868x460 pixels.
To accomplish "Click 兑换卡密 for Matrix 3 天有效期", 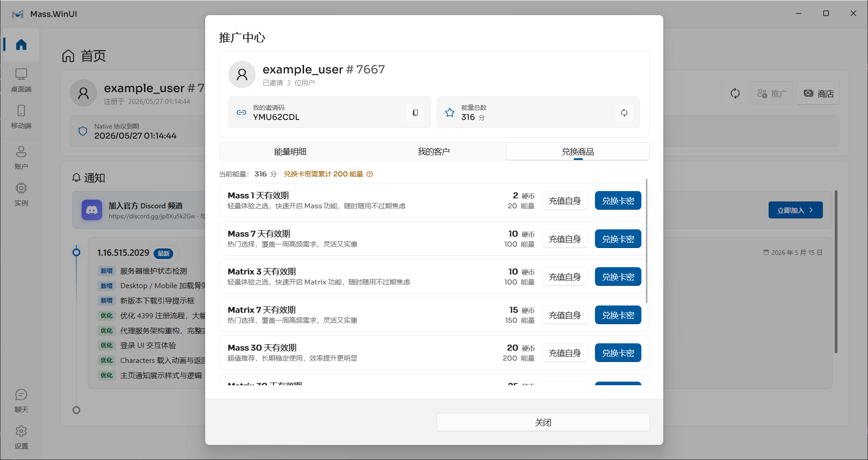I will click(618, 277).
